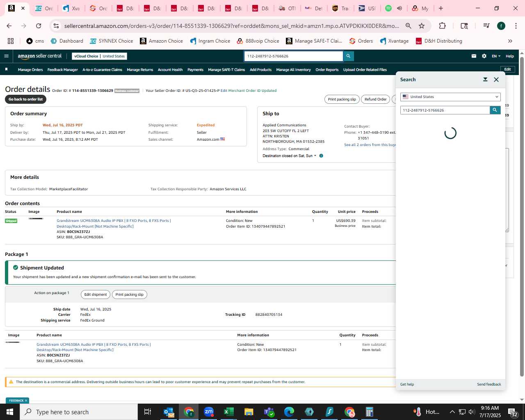The image size is (525, 420).
Task: Click the browser address bar
Action: tap(232, 26)
